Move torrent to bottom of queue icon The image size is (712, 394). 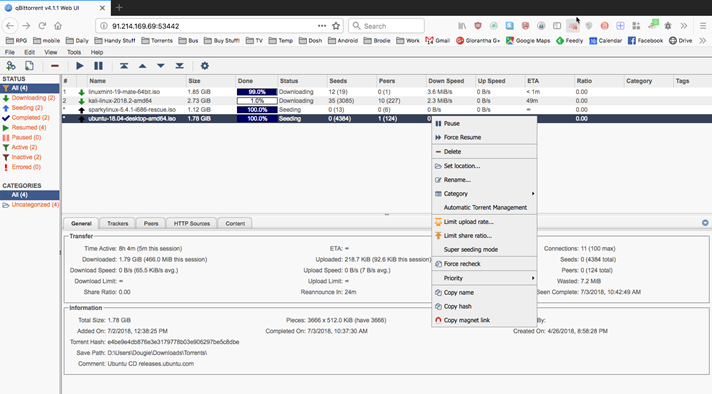click(179, 66)
